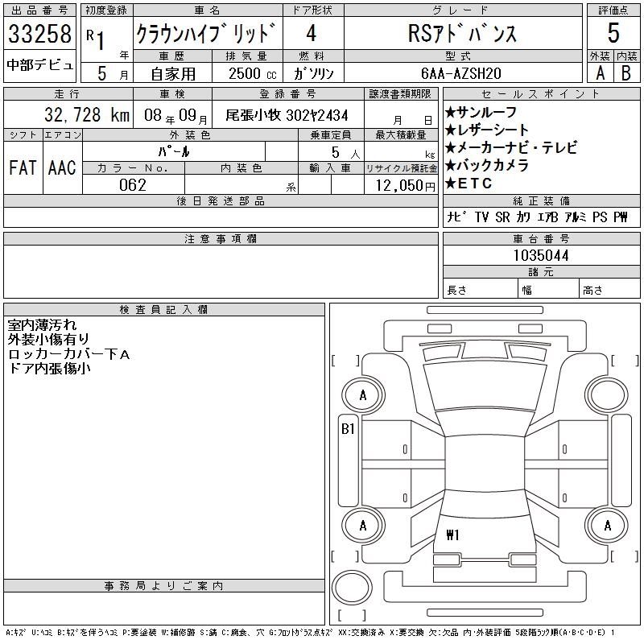This screenshot has width=644, height=644.
Task: Click air conditioner value AAC
Action: tap(62, 167)
